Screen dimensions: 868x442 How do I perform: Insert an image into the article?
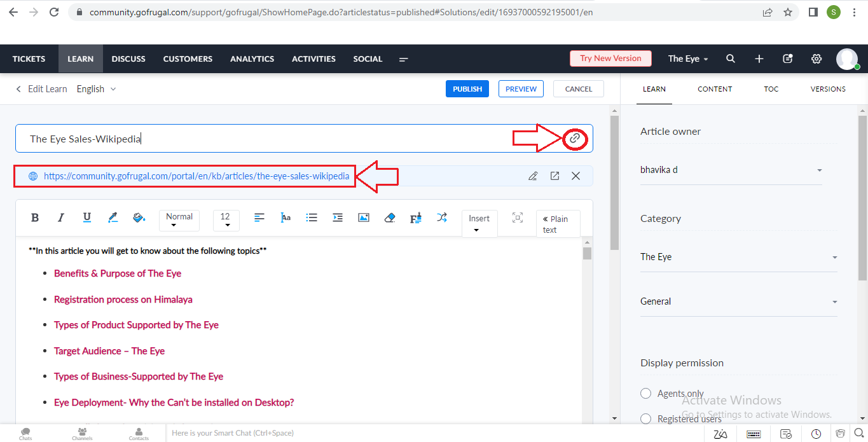tap(364, 218)
